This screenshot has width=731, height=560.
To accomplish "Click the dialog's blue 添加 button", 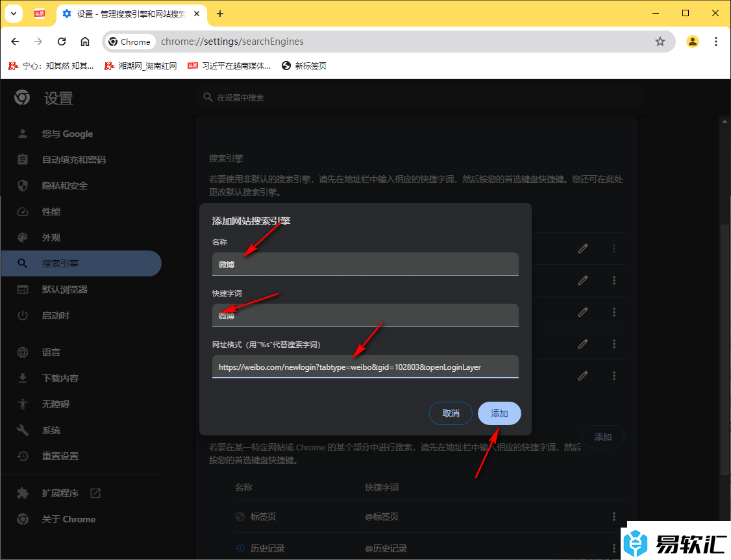I will coord(499,413).
